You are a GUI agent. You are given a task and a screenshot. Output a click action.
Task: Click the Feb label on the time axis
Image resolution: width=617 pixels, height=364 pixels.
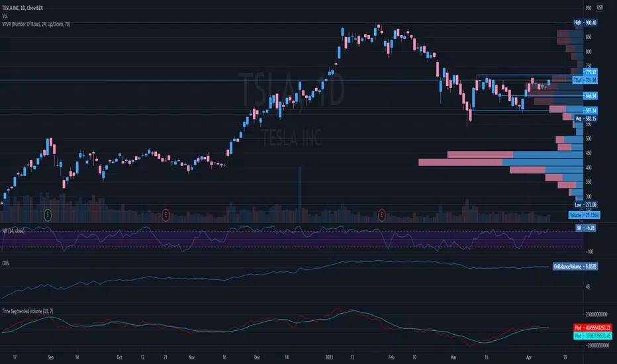pyautogui.click(x=391, y=357)
